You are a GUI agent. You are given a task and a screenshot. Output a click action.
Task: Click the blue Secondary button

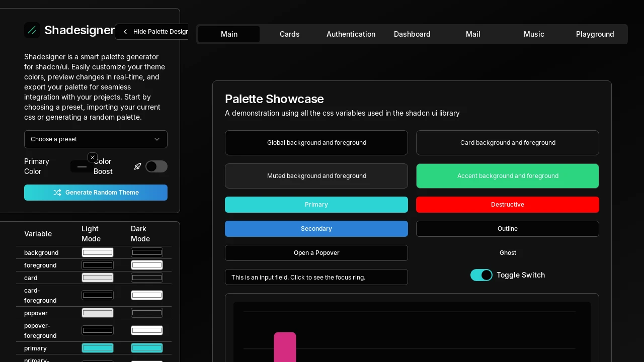[x=316, y=229]
